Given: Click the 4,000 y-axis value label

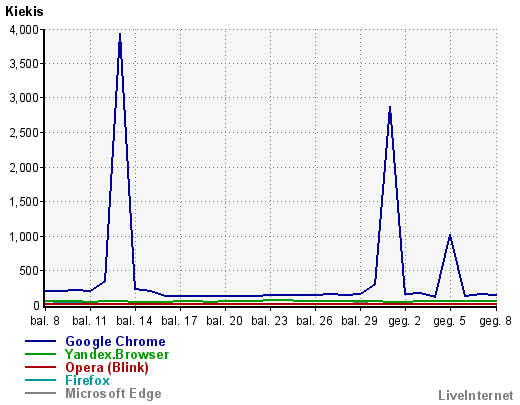Looking at the screenshot, I should pyautogui.click(x=24, y=30).
